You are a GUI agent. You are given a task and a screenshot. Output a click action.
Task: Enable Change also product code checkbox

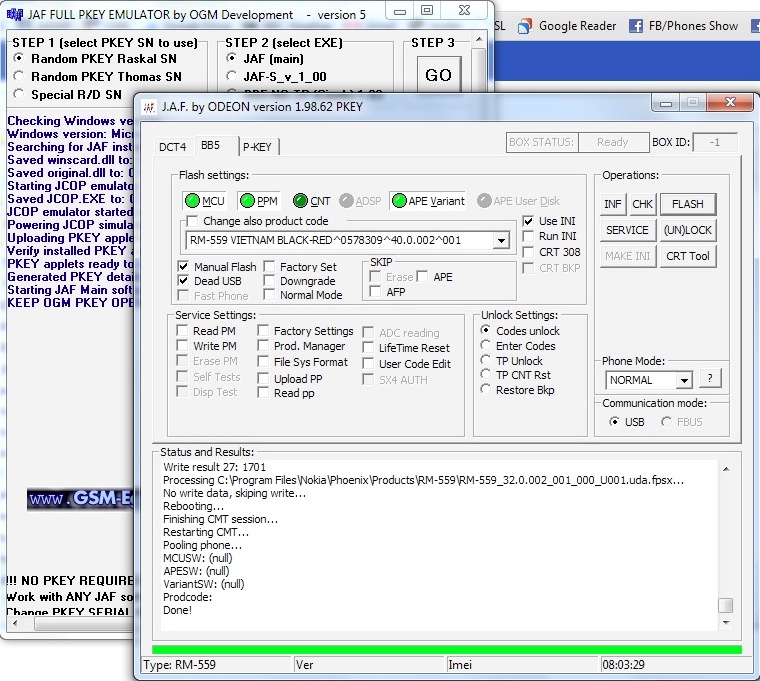coord(192,222)
